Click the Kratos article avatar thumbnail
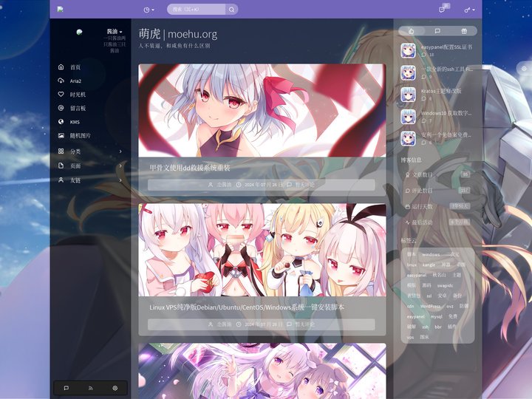This screenshot has height=399, width=532. pos(408,95)
